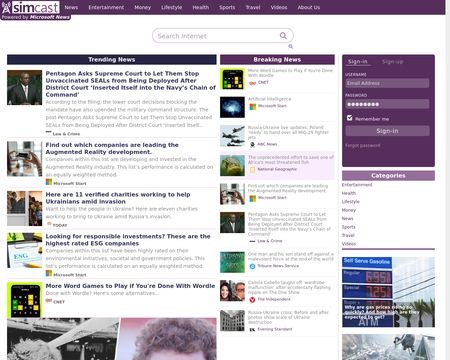Select Health in Categories list
The image size is (450, 360).
point(349,193)
